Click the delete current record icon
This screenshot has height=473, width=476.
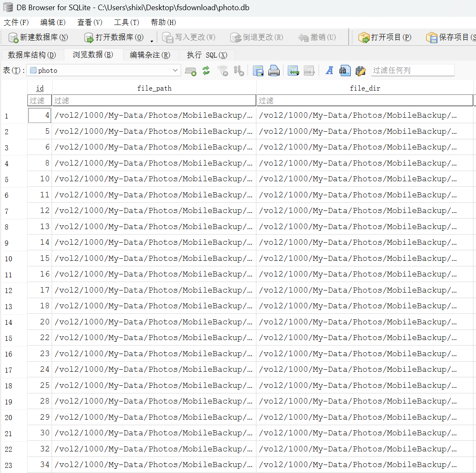coord(309,71)
